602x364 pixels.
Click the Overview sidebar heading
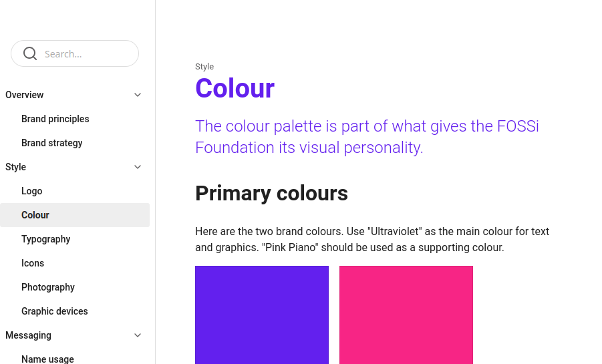click(x=25, y=95)
